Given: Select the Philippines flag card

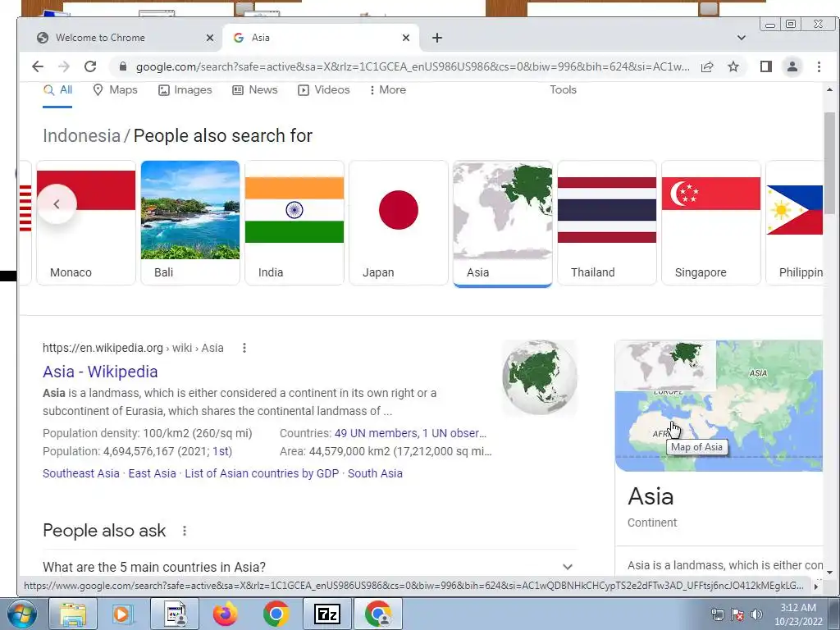Looking at the screenshot, I should tap(794, 223).
